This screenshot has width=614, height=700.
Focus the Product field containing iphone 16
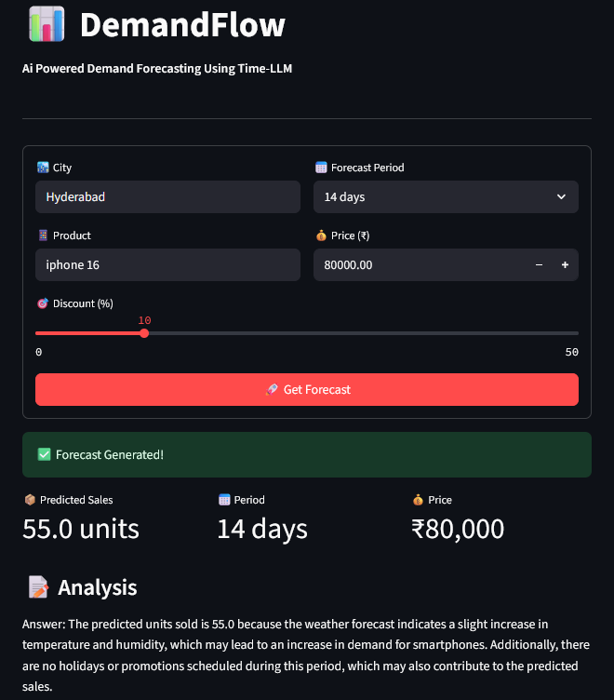pos(167,264)
